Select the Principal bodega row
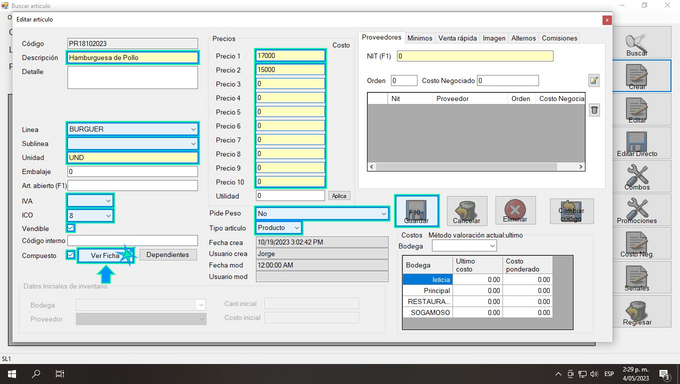The height and width of the screenshot is (384, 680). (x=477, y=290)
